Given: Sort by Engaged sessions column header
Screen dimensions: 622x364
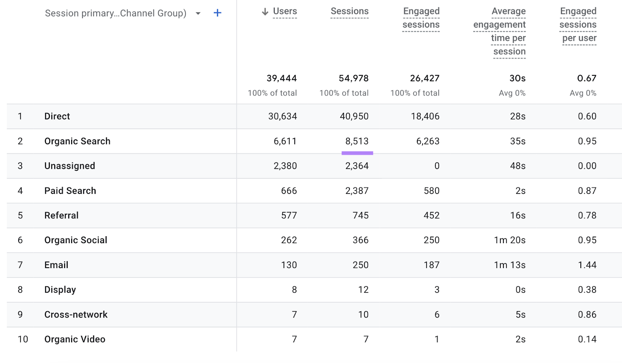Looking at the screenshot, I should tap(421, 18).
